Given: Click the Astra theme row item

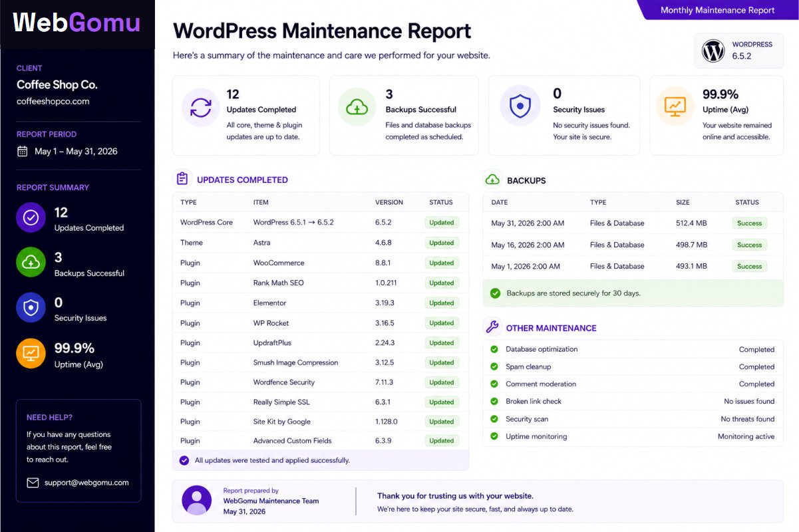Looking at the screenshot, I should pyautogui.click(x=261, y=243).
